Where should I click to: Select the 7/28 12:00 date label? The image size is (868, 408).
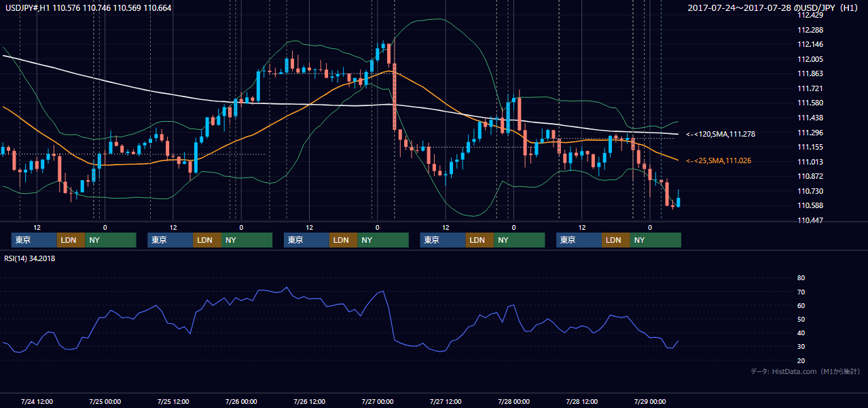pos(581,401)
